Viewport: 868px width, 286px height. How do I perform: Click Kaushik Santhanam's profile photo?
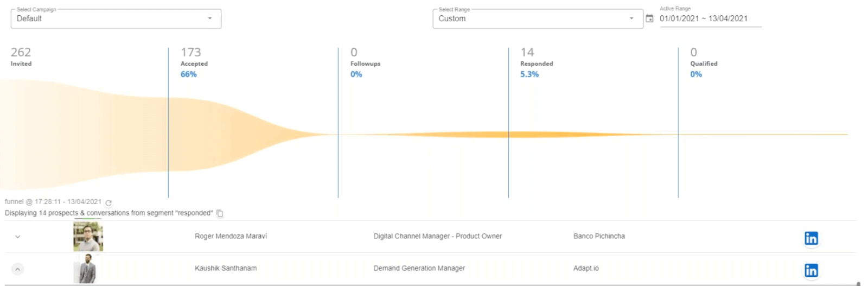87,269
